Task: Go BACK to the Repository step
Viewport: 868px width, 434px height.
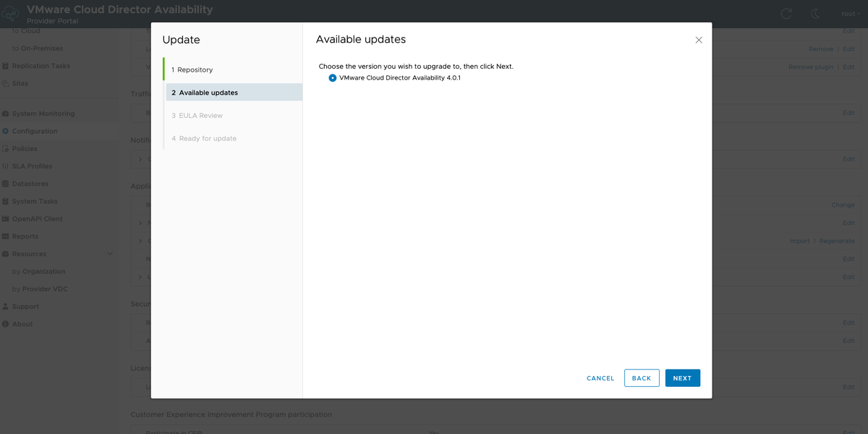Action: [x=642, y=378]
